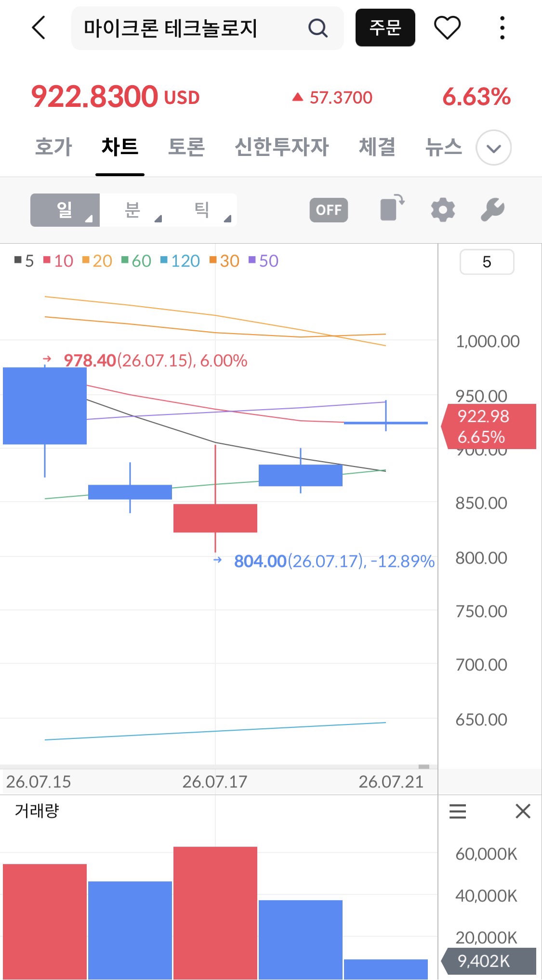This screenshot has width=542, height=980.
Task: Rotate chart with the screen rotate icon
Action: (392, 208)
